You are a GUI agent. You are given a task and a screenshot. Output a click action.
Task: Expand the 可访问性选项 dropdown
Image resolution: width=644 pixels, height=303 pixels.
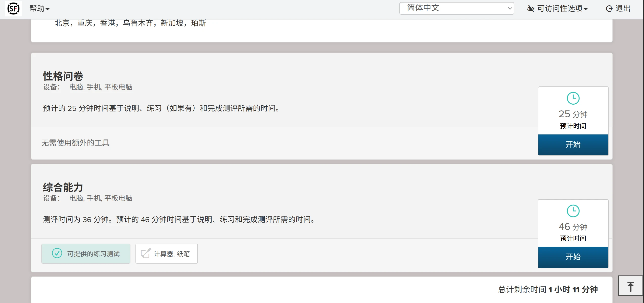562,9
